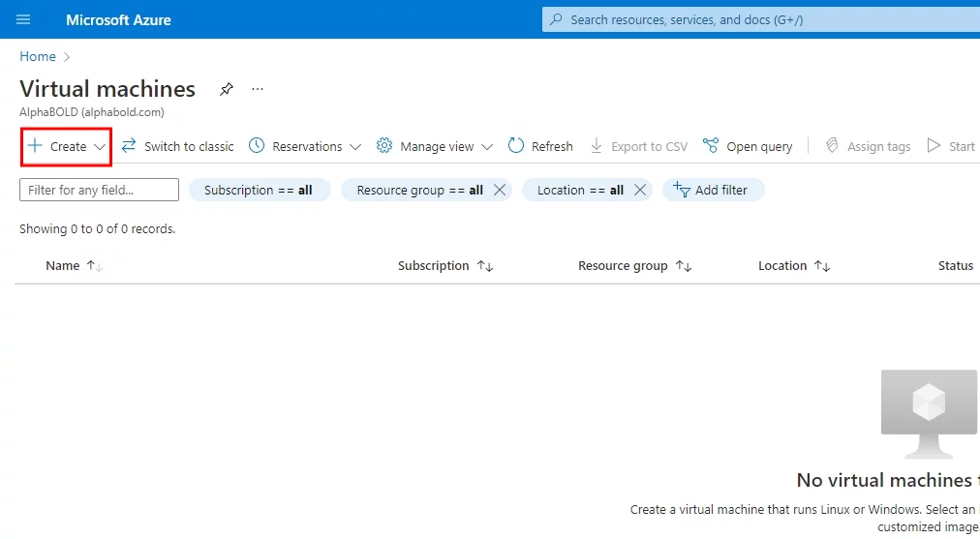Sort by Resource group column
The image size is (980, 539).
[623, 265]
